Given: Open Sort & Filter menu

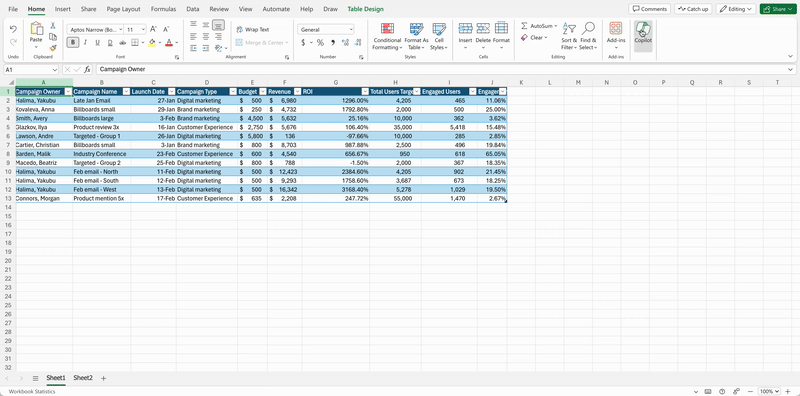Looking at the screenshot, I should pos(569,36).
